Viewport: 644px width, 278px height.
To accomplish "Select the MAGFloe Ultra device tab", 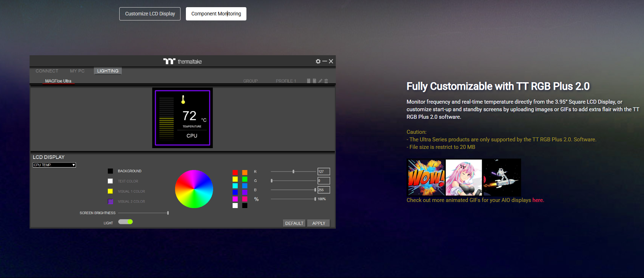I will click(x=58, y=81).
